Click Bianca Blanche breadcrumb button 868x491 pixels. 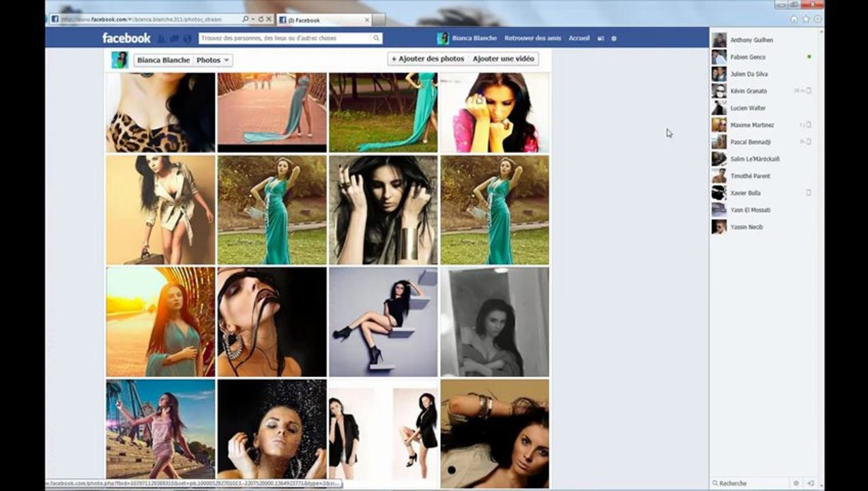163,60
